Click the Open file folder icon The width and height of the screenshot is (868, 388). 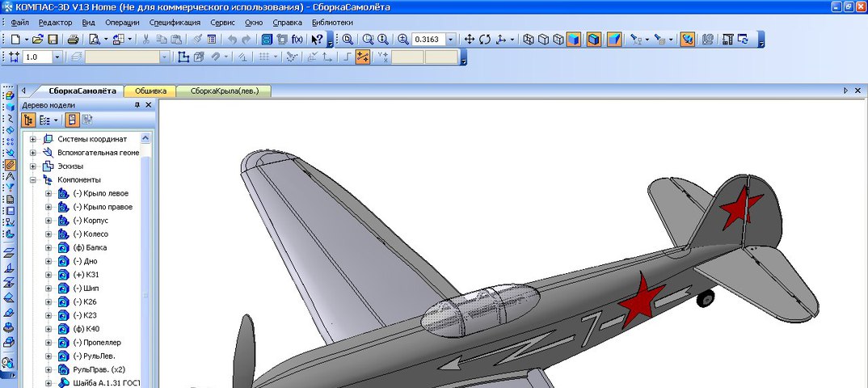[x=38, y=40]
